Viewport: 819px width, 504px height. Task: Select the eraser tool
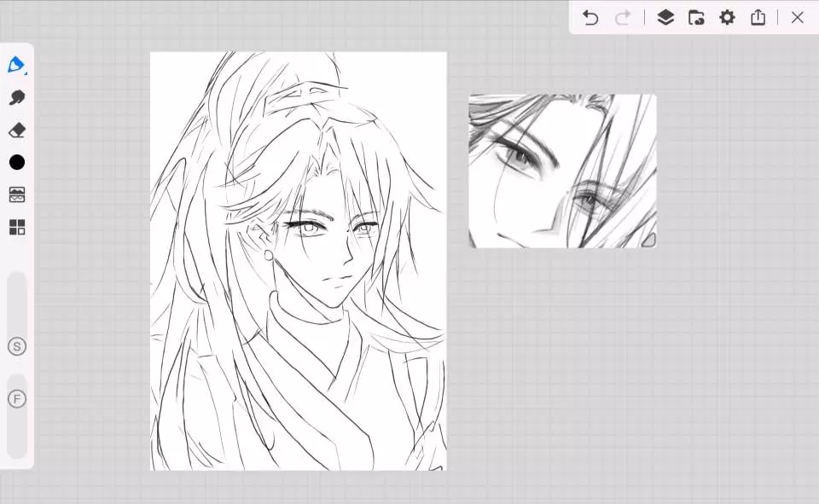[x=17, y=130]
